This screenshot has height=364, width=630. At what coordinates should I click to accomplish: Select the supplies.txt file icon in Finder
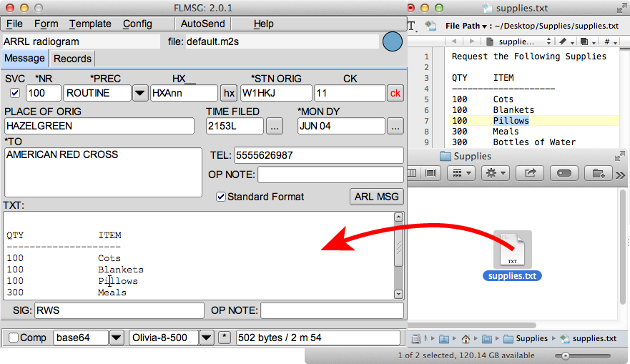coord(512,250)
